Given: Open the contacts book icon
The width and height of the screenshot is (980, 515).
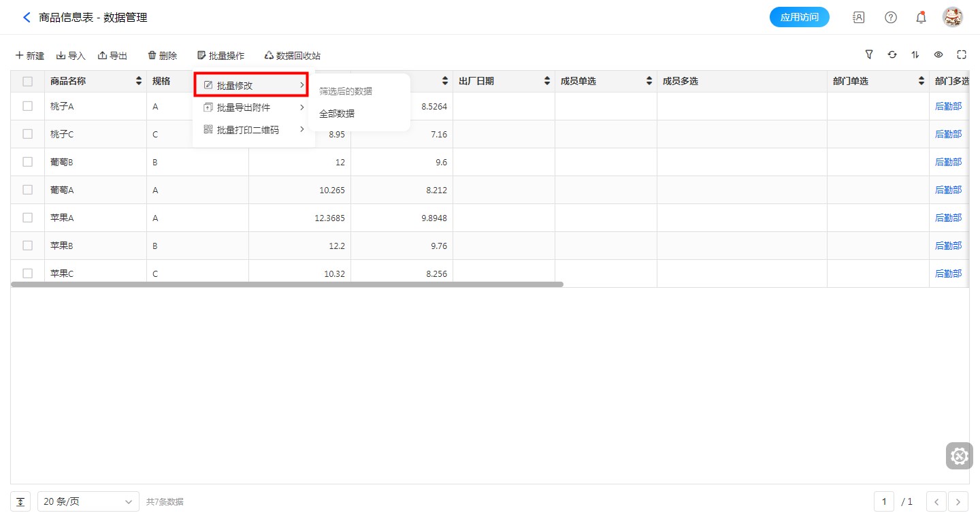Looking at the screenshot, I should pos(859,18).
